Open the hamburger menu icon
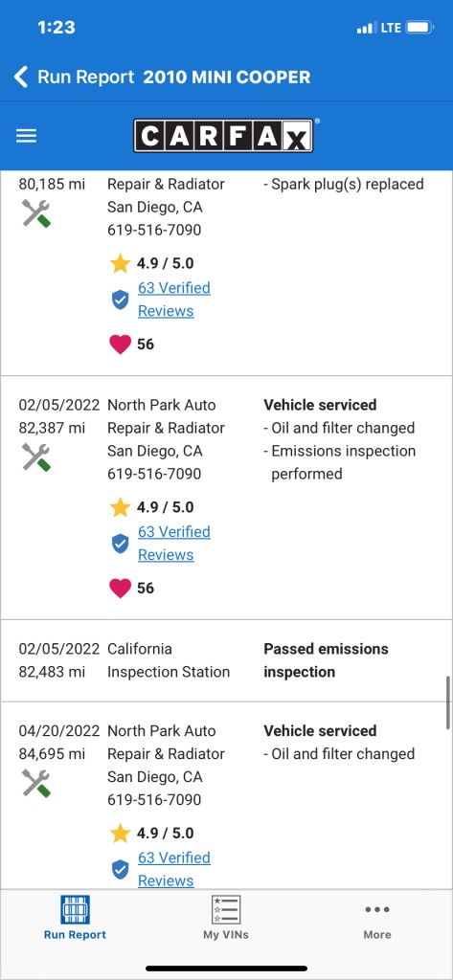The width and height of the screenshot is (453, 980). click(26, 136)
